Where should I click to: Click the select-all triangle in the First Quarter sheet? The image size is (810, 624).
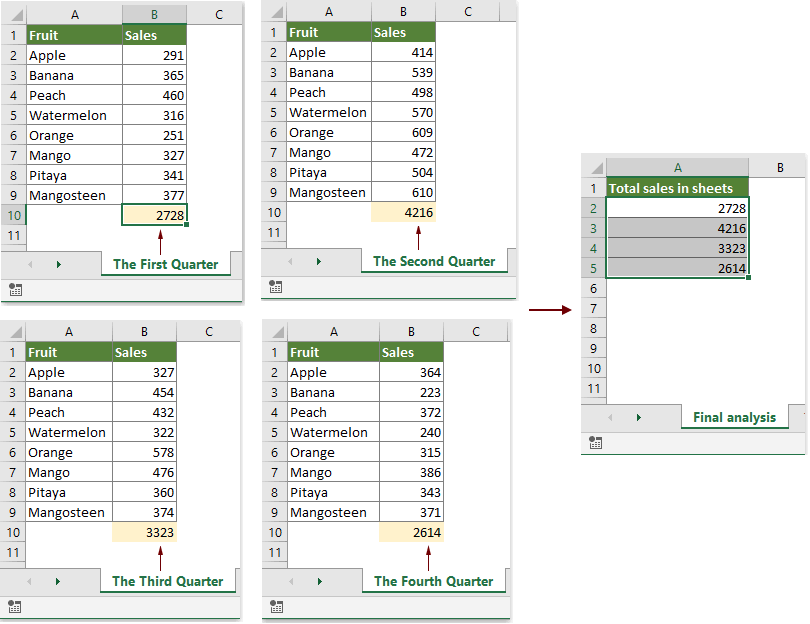[13, 14]
